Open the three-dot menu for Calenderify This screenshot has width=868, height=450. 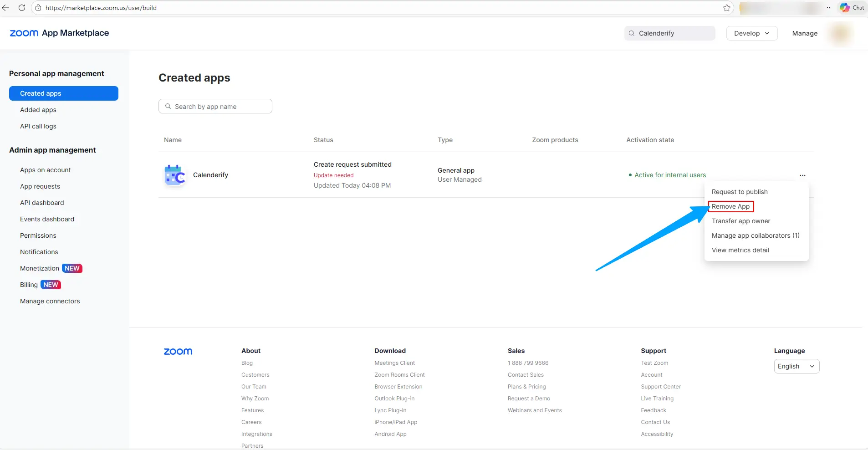click(x=802, y=175)
